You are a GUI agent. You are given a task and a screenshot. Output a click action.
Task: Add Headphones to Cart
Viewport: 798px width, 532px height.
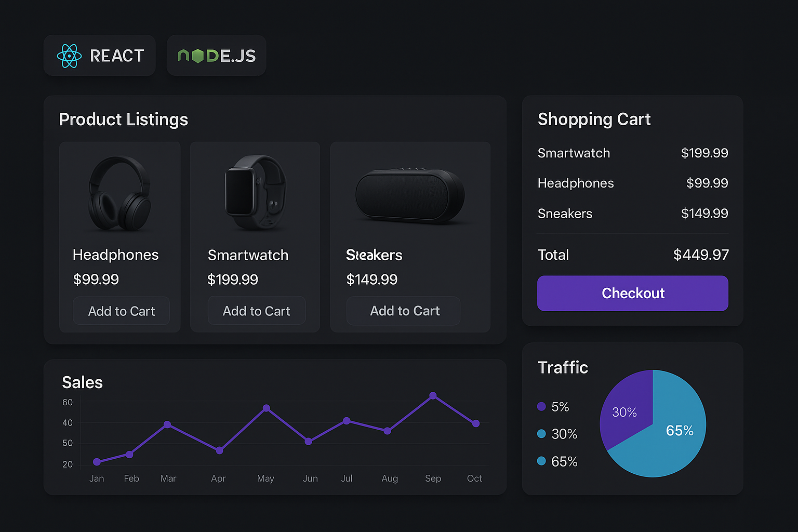pyautogui.click(x=121, y=311)
